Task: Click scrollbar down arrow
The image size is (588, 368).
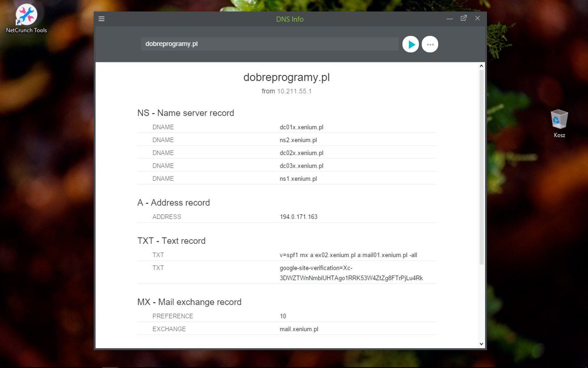Action: [x=481, y=344]
